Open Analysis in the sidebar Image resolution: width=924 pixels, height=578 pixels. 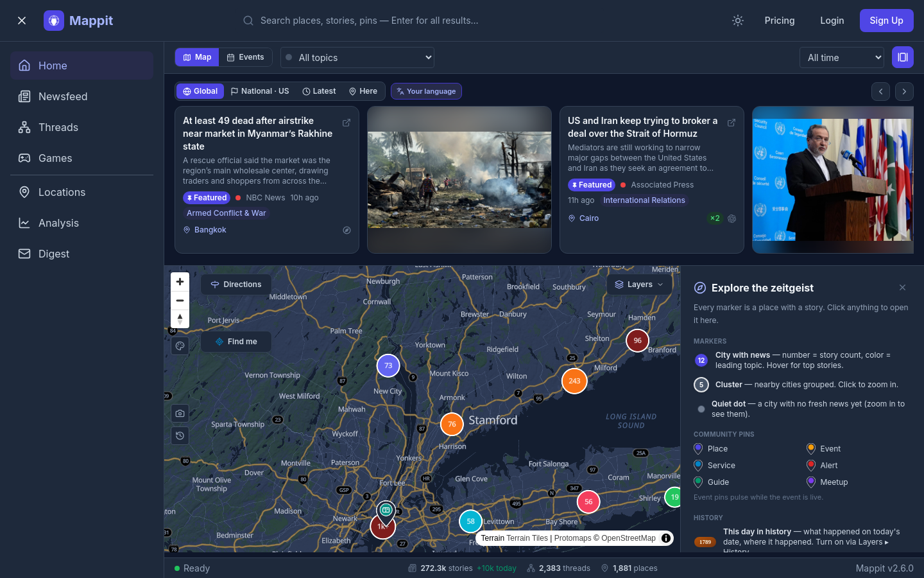81,223
